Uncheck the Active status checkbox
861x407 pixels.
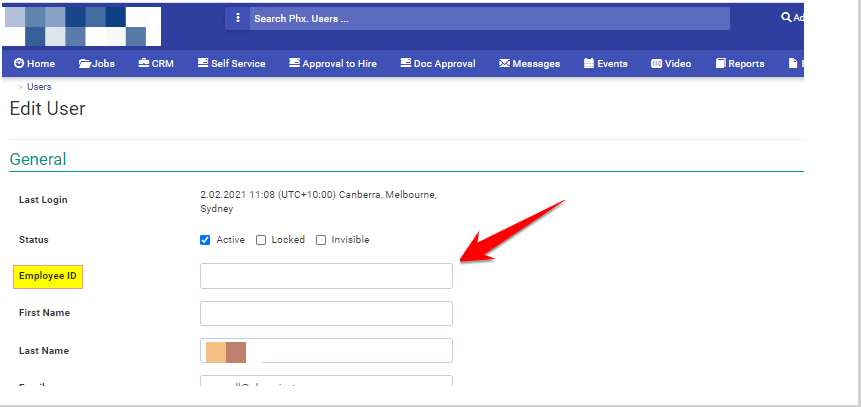[x=205, y=240]
